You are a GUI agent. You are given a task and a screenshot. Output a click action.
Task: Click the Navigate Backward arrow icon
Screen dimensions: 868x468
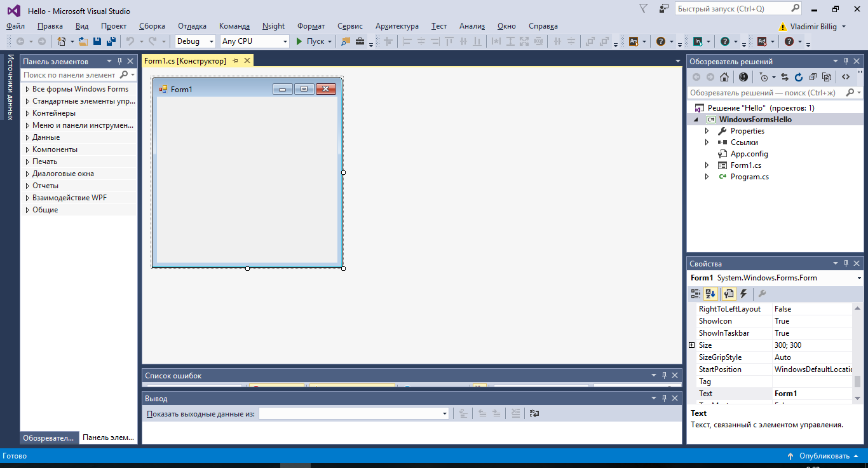20,41
